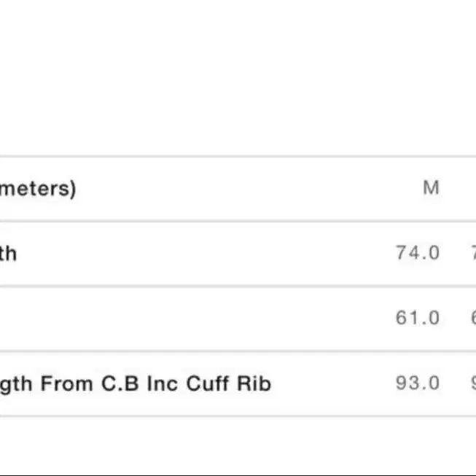
Task: Click the blank white area below the table
Action: click(238, 448)
